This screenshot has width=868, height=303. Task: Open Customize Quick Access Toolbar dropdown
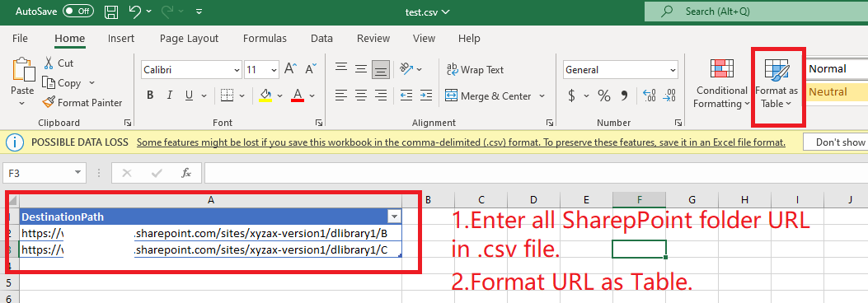[x=199, y=12]
